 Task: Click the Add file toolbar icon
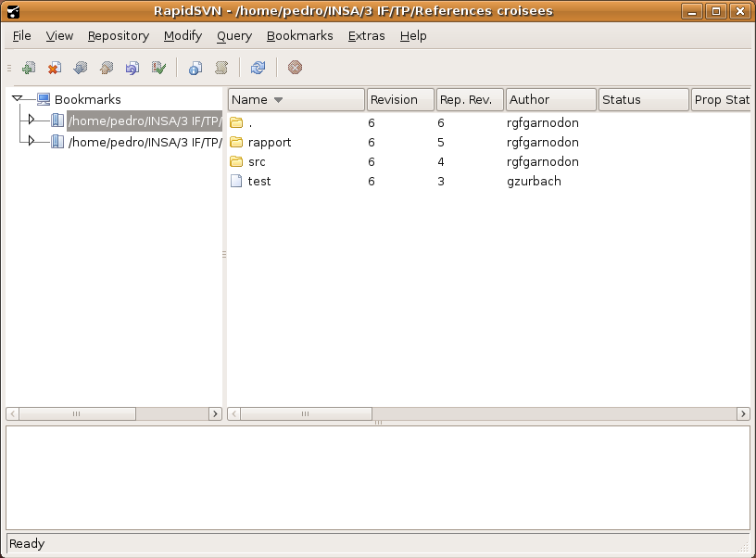29,68
